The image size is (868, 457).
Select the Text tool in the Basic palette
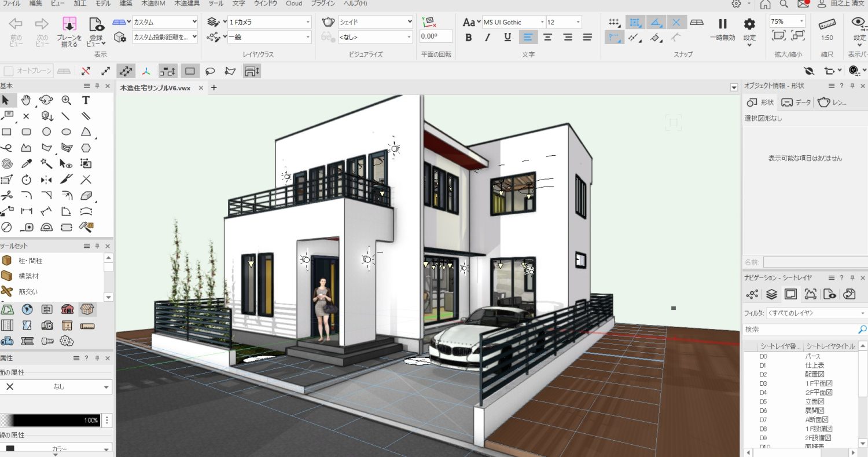tap(86, 100)
